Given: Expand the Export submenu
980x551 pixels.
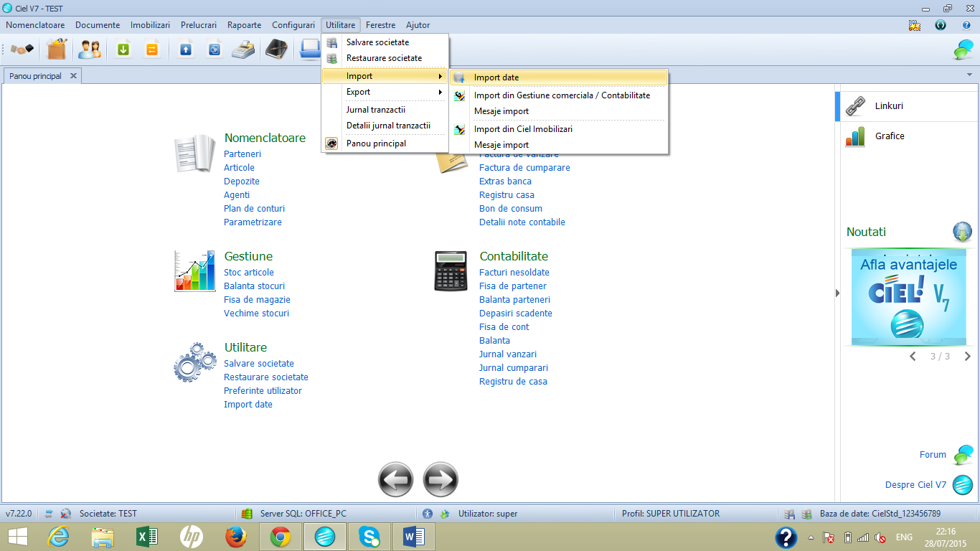Looking at the screenshot, I should point(385,92).
